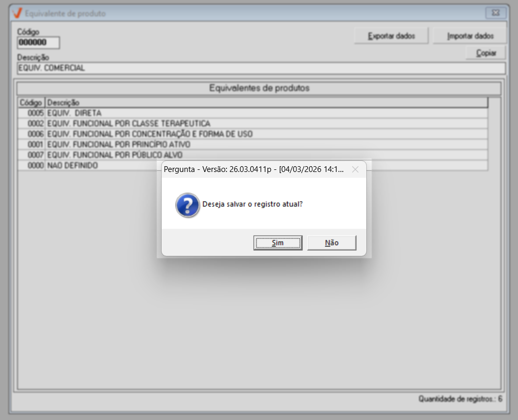
Task: Click the orange checkmark app icon
Action: [x=17, y=13]
